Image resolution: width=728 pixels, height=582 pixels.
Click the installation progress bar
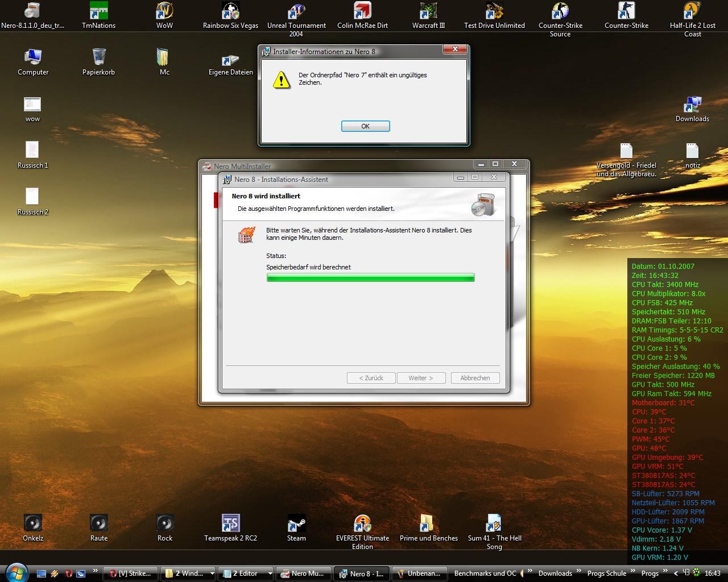click(370, 277)
